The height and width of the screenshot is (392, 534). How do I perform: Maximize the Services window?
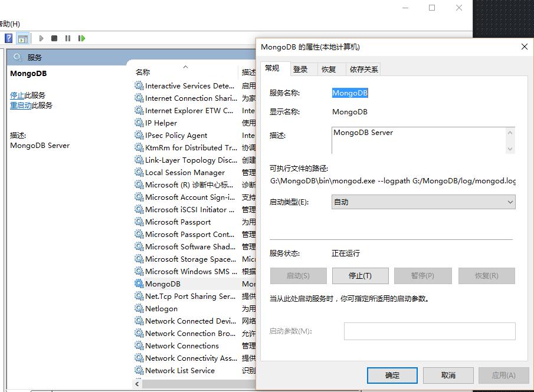tap(432, 8)
